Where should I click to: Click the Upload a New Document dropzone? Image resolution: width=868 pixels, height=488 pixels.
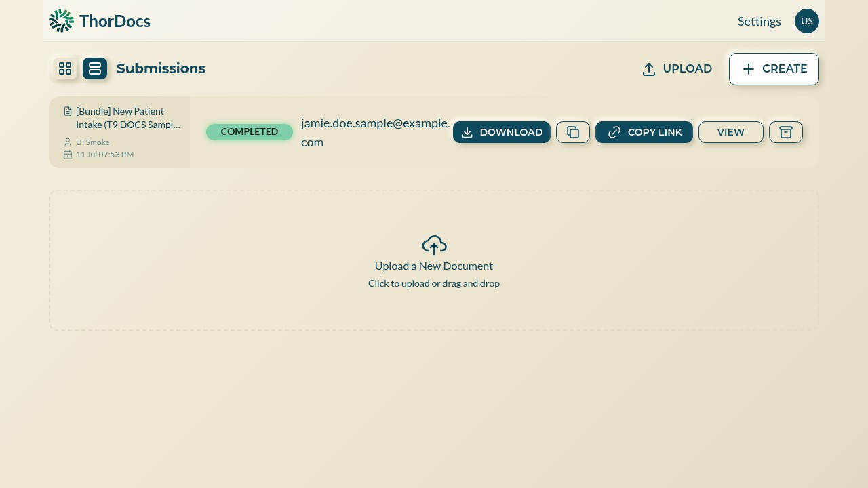pyautogui.click(x=434, y=260)
